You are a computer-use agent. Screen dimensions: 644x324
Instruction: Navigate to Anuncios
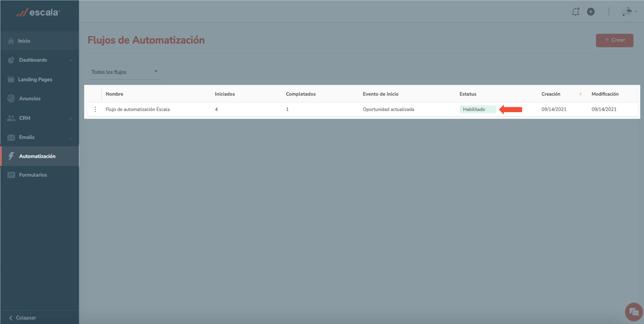pos(40,99)
